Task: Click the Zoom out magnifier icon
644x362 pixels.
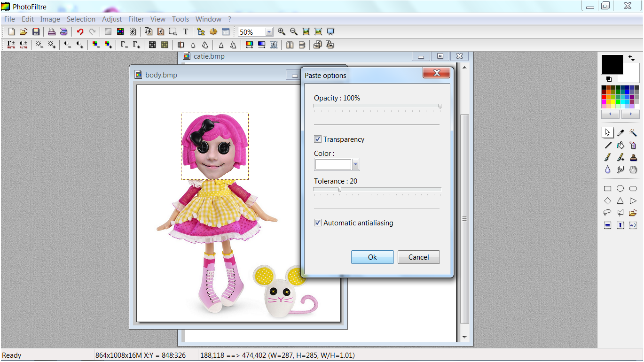Action: (x=294, y=31)
